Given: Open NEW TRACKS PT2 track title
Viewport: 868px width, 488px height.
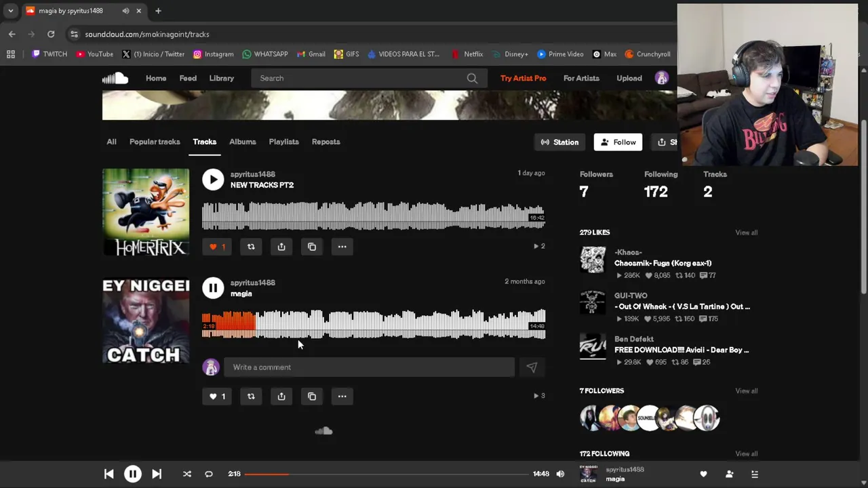Looking at the screenshot, I should coord(262,185).
